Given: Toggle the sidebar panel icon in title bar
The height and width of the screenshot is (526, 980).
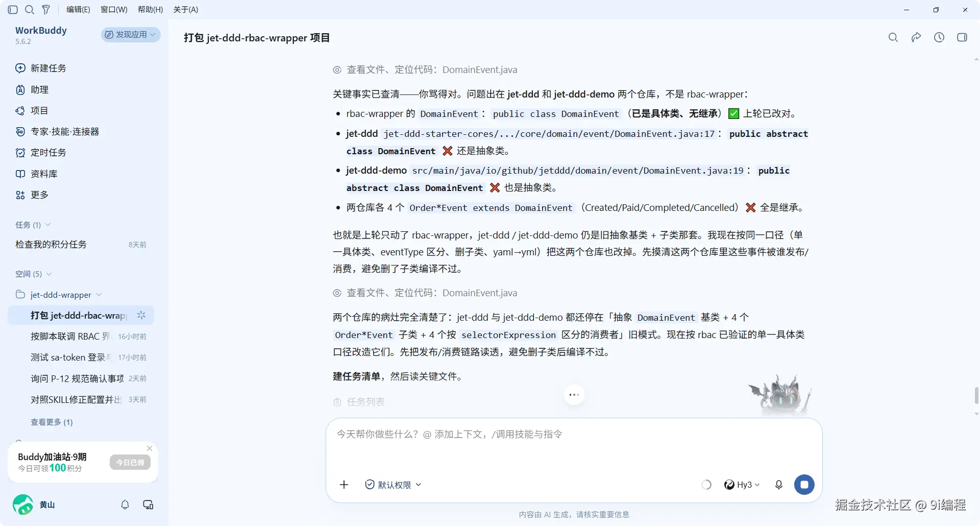Looking at the screenshot, I should coord(13,10).
